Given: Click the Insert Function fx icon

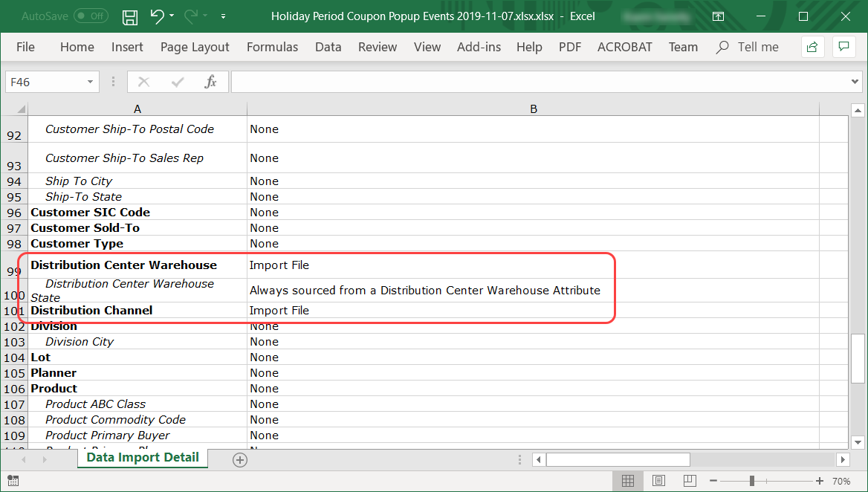Looking at the screenshot, I should pos(210,82).
